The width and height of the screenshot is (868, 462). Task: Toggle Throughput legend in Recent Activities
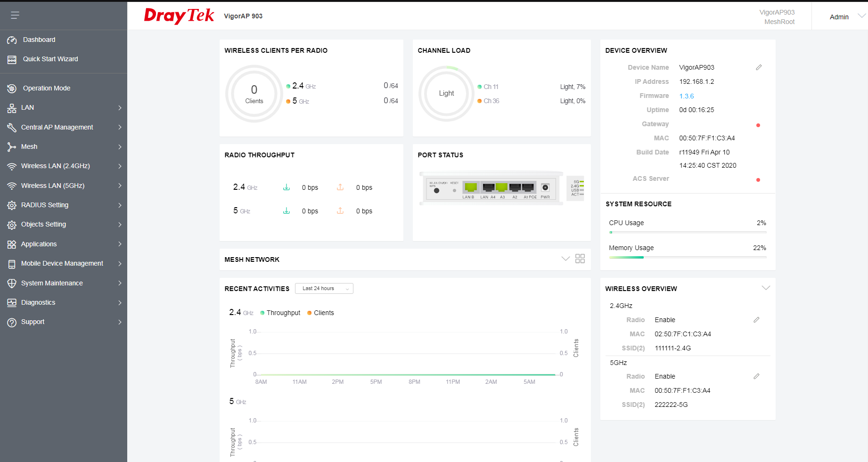pyautogui.click(x=280, y=313)
